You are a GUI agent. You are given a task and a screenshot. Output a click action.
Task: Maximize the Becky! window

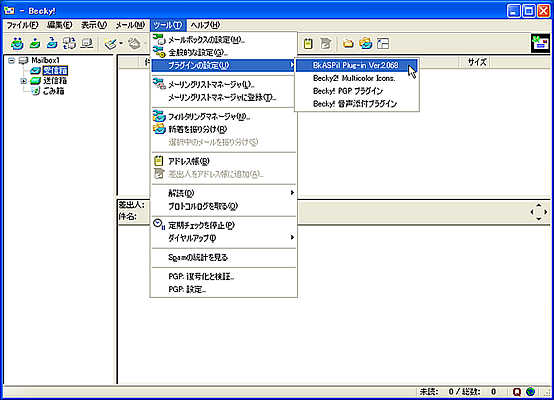(x=529, y=11)
